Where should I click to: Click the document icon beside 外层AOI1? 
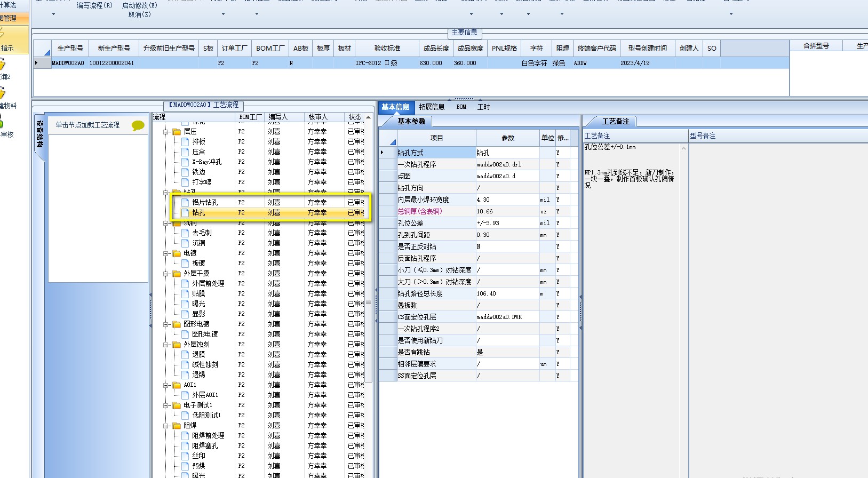(x=185, y=395)
